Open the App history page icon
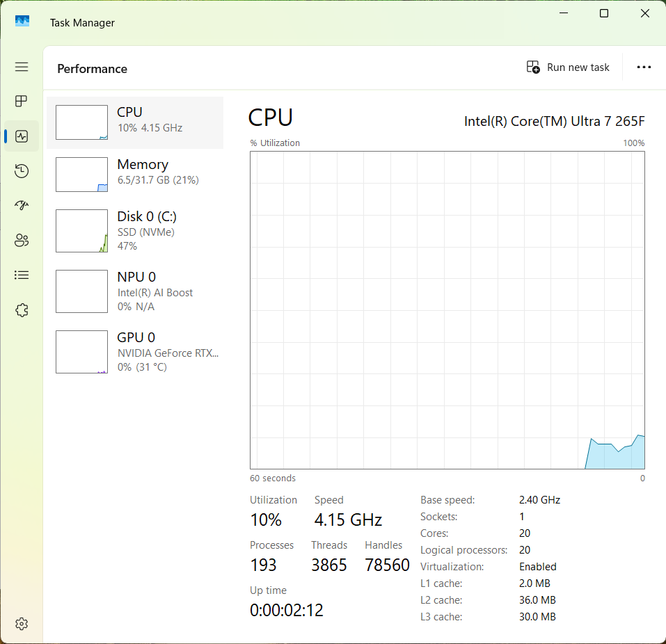The width and height of the screenshot is (666, 644). click(x=22, y=170)
